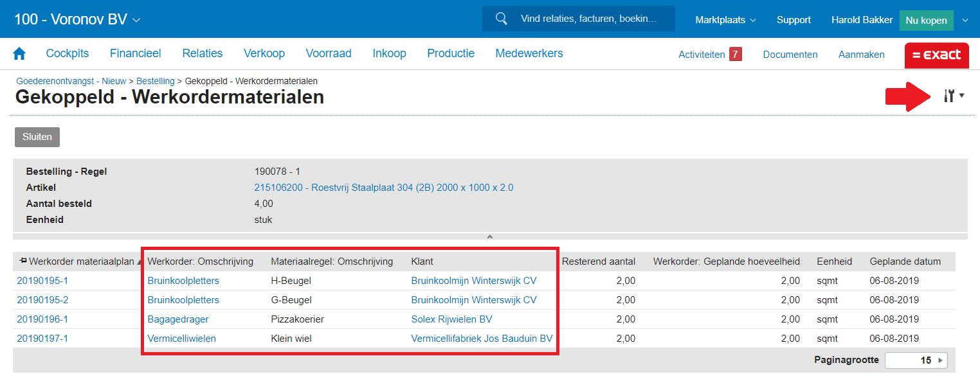
Task: Open the Productie menu
Action: (451, 53)
